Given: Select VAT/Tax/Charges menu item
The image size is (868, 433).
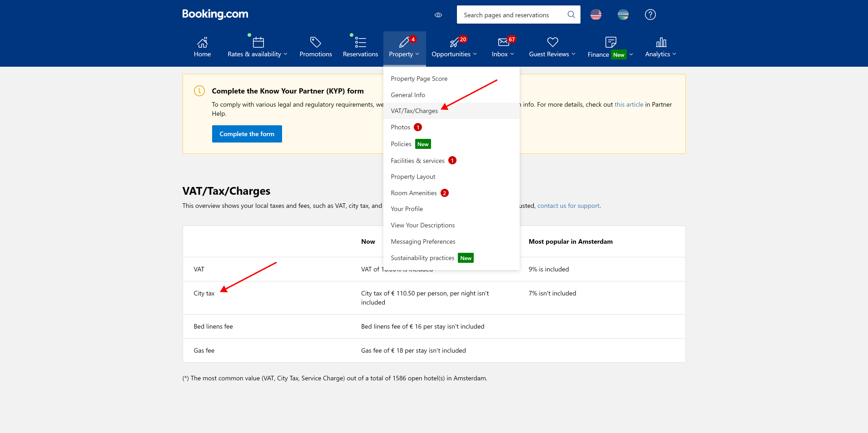Looking at the screenshot, I should [451, 111].
